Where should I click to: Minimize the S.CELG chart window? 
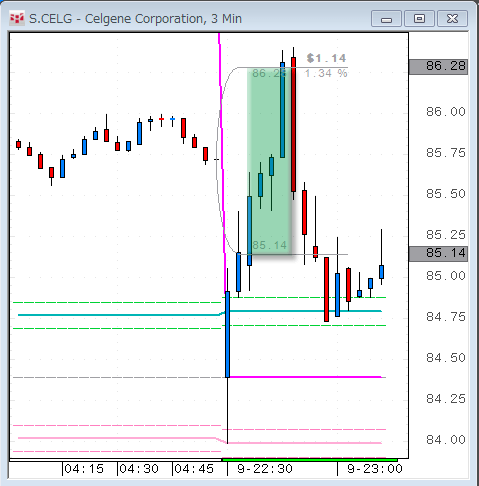[386, 19]
